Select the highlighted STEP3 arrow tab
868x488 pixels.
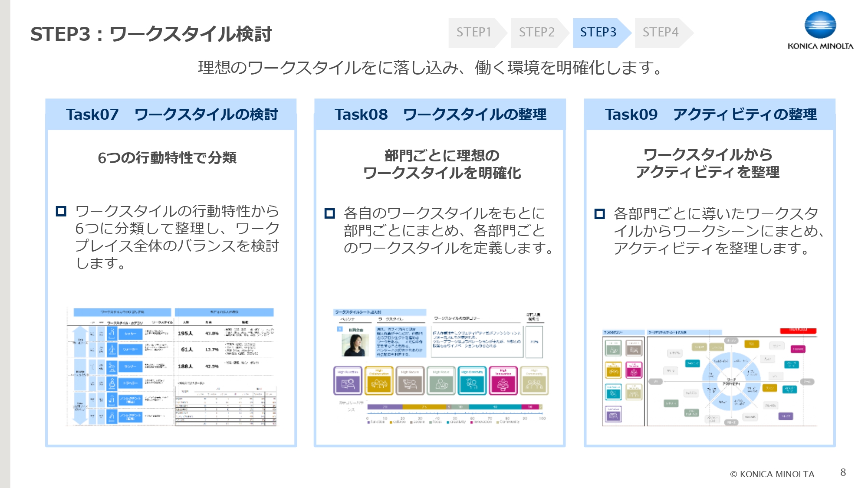point(598,33)
